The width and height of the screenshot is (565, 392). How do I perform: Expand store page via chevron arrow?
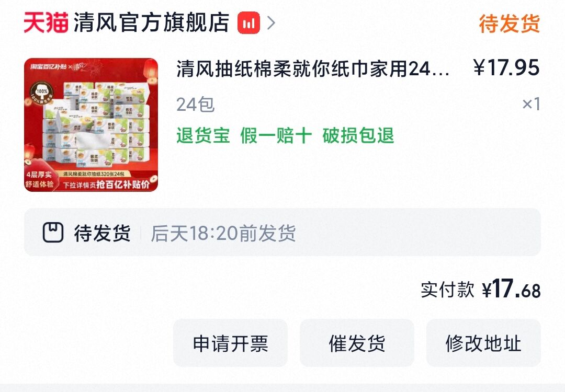272,22
